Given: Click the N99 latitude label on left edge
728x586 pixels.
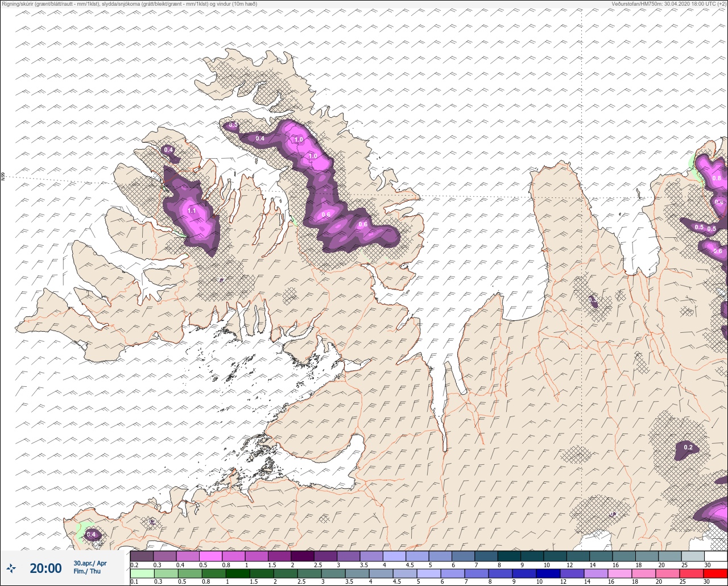Looking at the screenshot, I should click(3, 177).
